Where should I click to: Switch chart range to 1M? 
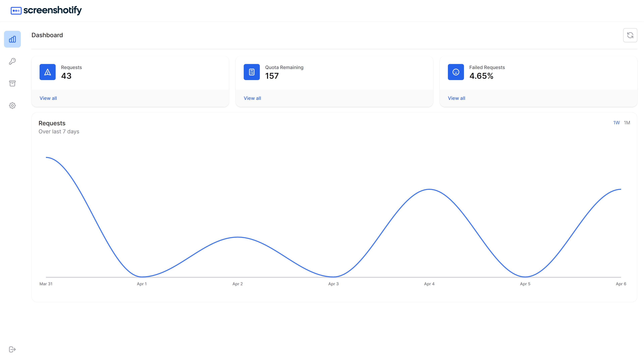[627, 123]
